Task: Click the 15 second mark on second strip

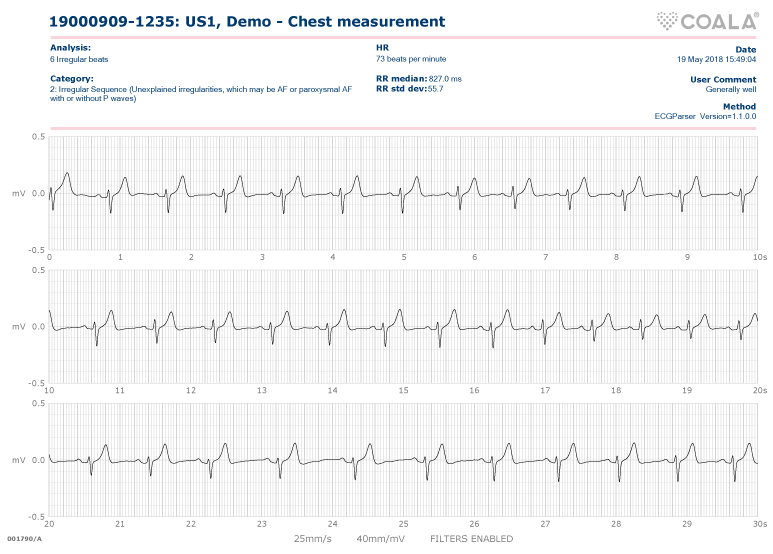Action: click(404, 390)
